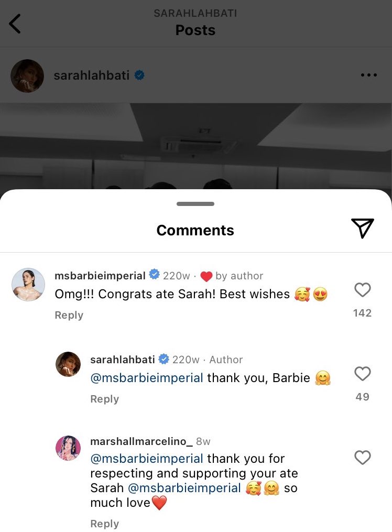Open the msbarbieimperial username link
392x532 pixels.
[x=100, y=276]
